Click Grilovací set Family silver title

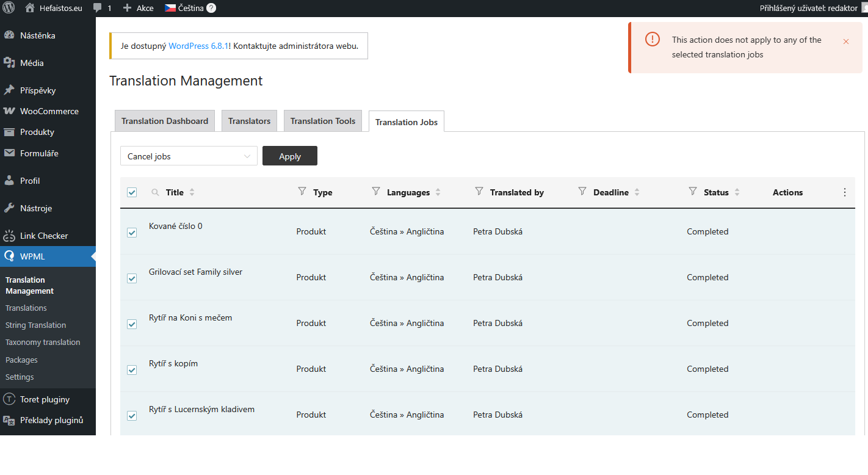point(196,272)
